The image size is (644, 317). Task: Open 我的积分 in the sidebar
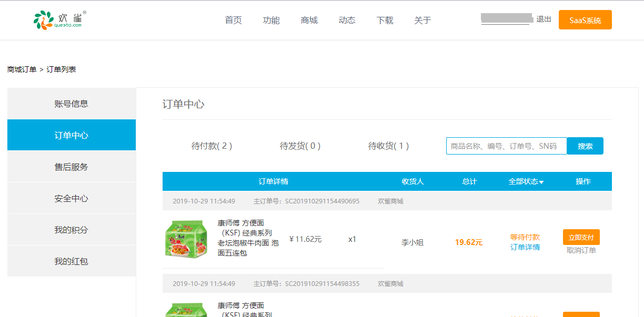72,230
